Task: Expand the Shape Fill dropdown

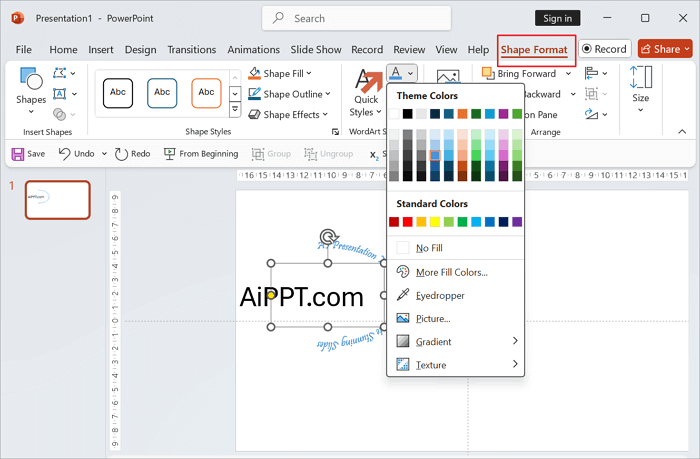Action: pos(309,73)
